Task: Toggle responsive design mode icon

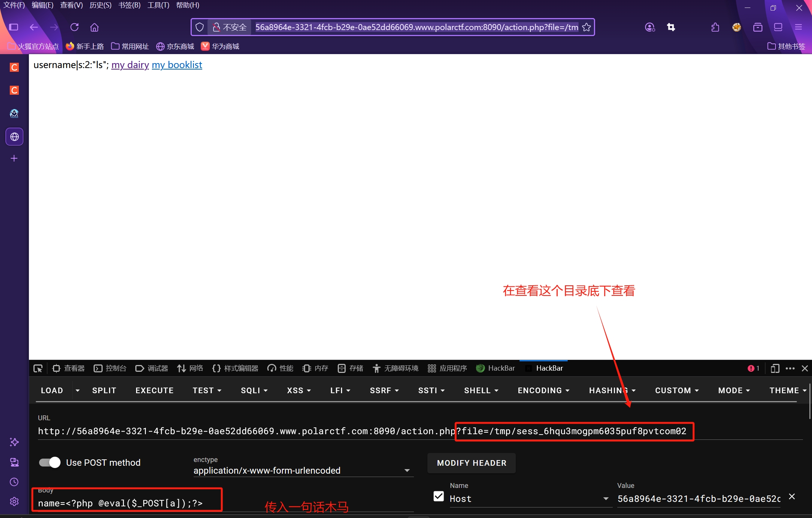Action: click(775, 368)
